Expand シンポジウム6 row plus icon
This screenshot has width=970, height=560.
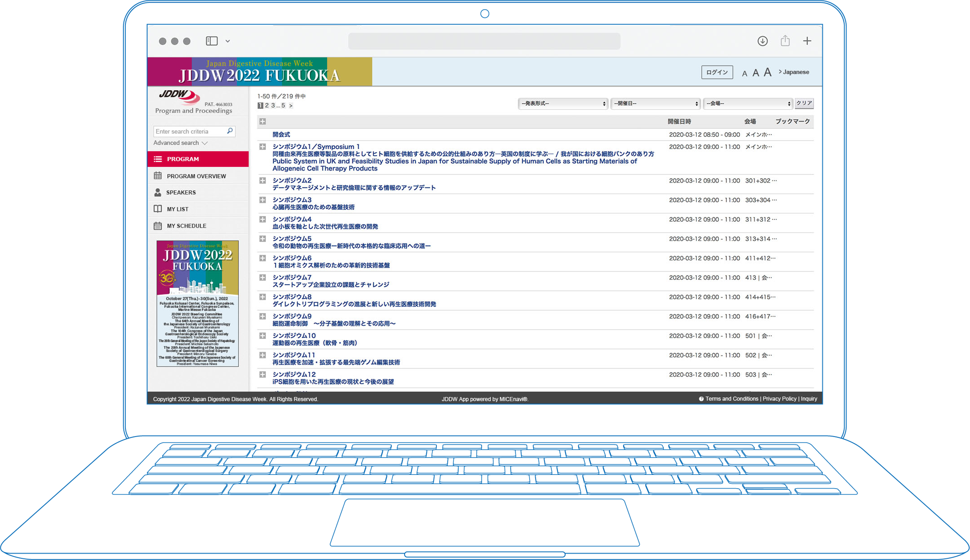263,258
